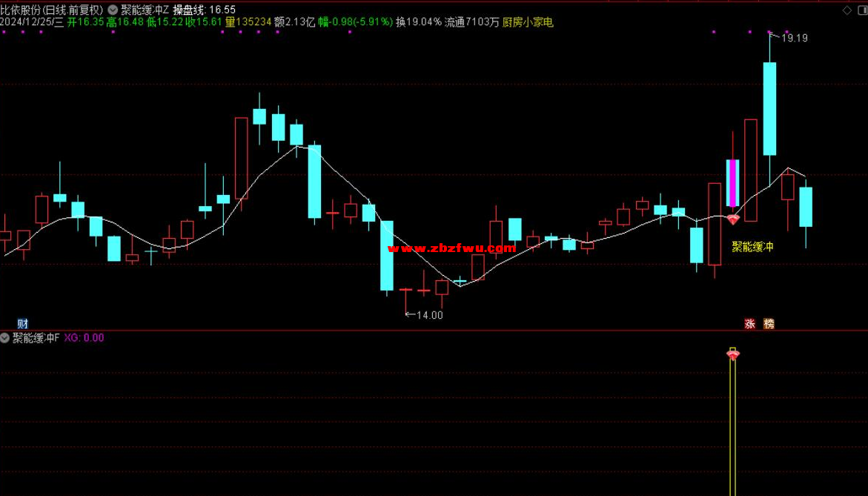This screenshot has height=496, width=868.
Task: Click the red 涨 badge
Action: (750, 324)
